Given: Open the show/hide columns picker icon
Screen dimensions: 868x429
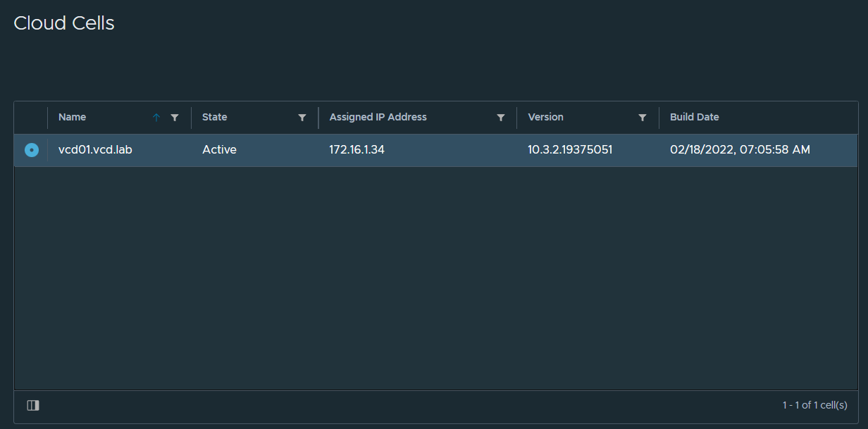Looking at the screenshot, I should (x=33, y=405).
